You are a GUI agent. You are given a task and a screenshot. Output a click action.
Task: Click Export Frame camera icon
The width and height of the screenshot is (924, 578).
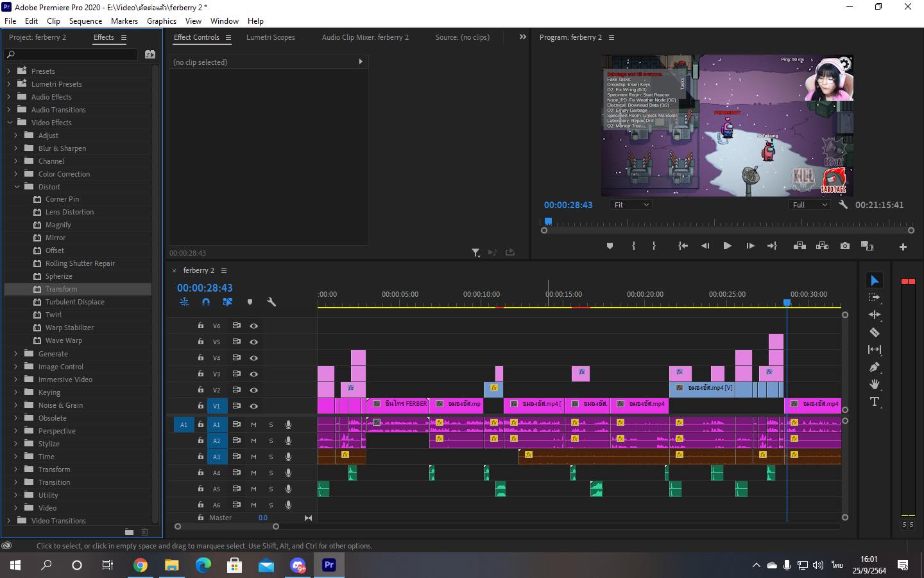[845, 246]
